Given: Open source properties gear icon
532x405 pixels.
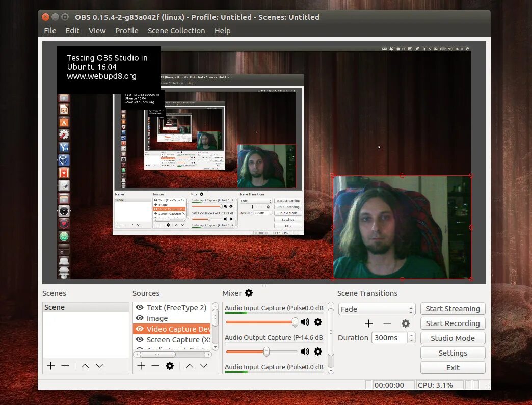Looking at the screenshot, I should [x=170, y=366].
